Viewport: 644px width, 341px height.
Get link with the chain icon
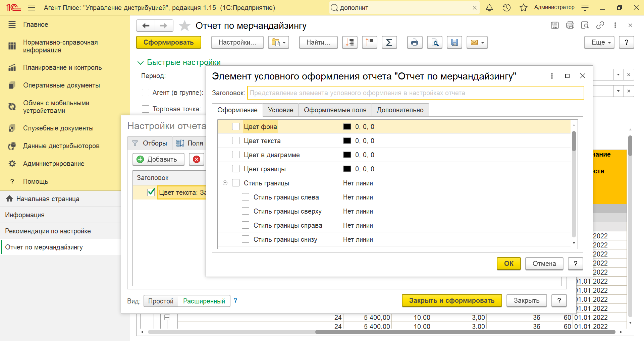[x=600, y=25]
